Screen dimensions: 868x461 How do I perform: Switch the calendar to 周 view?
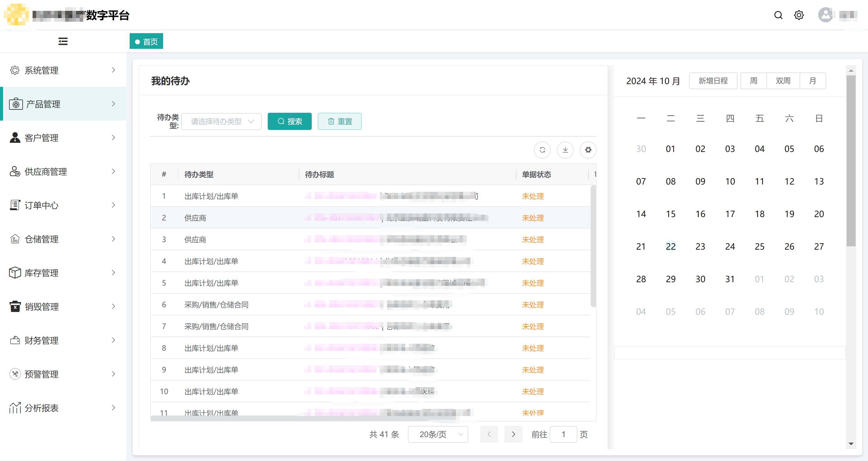753,81
